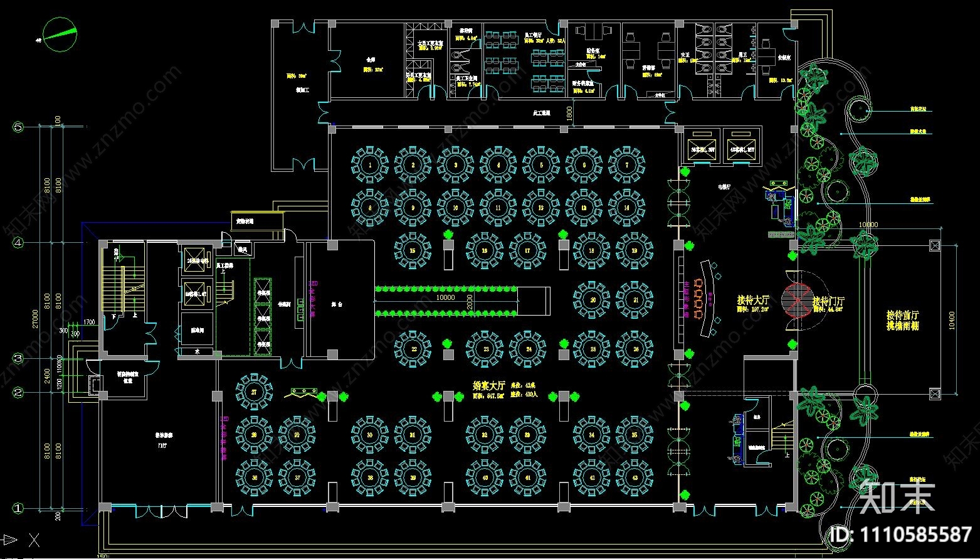Select round banquet table number 35
This screenshot has width=980, height=559.
coord(635,435)
